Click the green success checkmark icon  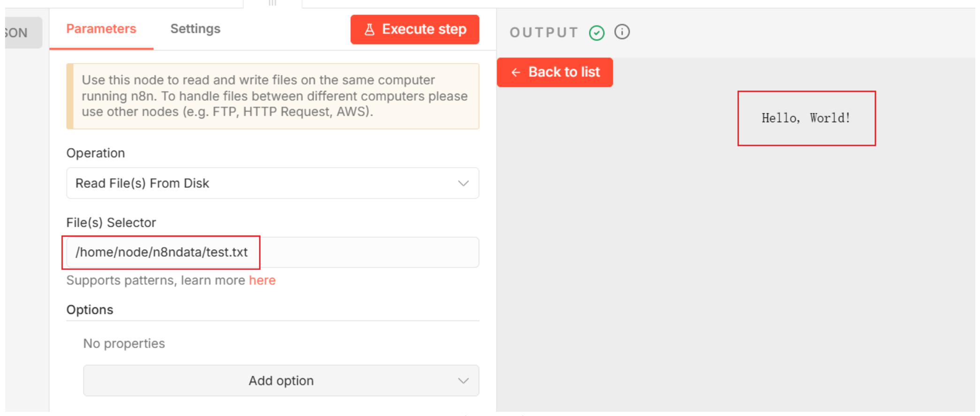(x=596, y=33)
